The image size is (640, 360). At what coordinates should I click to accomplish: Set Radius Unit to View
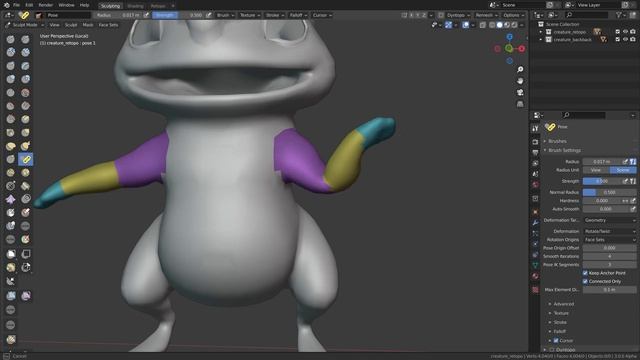click(596, 170)
